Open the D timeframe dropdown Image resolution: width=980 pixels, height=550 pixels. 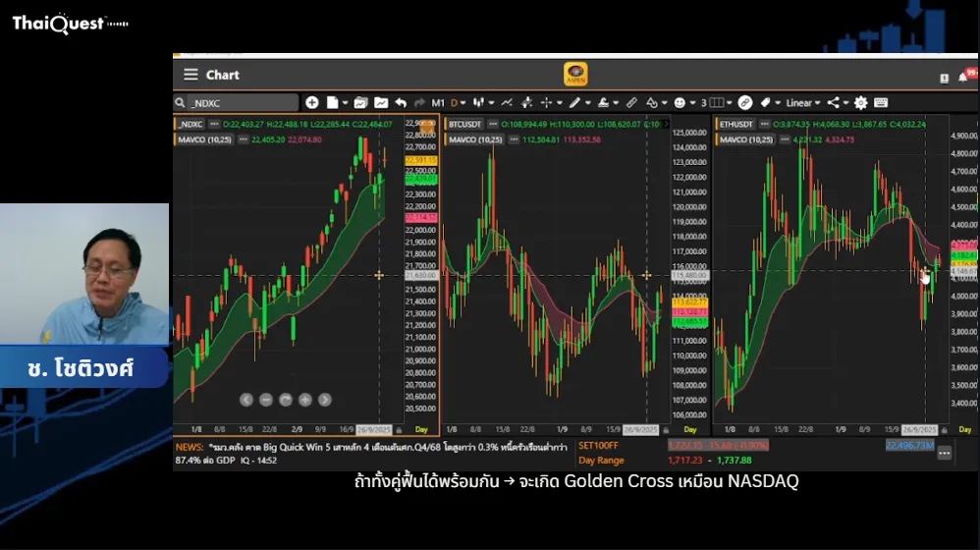pyautogui.click(x=456, y=102)
